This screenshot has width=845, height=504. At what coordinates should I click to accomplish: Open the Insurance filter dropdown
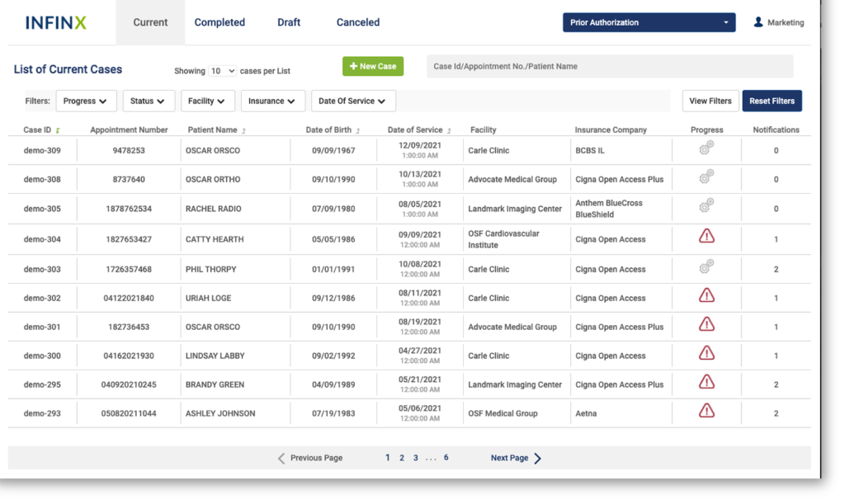coord(272,101)
